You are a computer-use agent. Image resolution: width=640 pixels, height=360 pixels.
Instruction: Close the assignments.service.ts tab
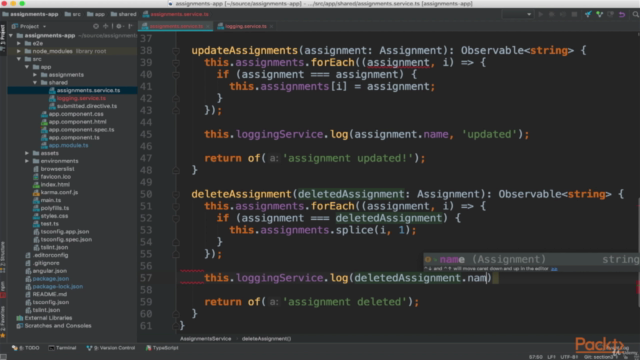pyautogui.click(x=208, y=27)
